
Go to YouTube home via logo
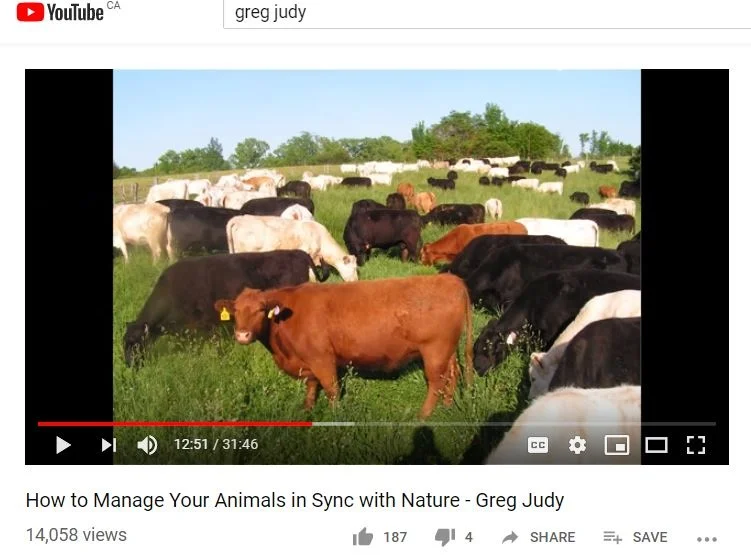(x=60, y=12)
